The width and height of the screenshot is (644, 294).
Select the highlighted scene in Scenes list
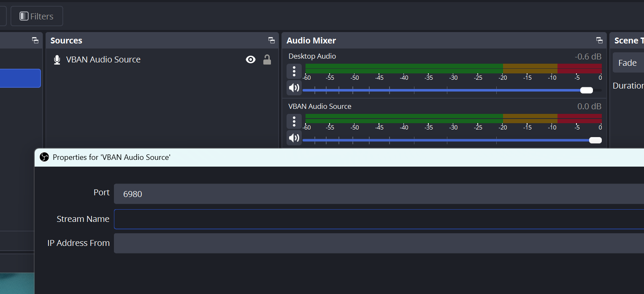coord(20,78)
